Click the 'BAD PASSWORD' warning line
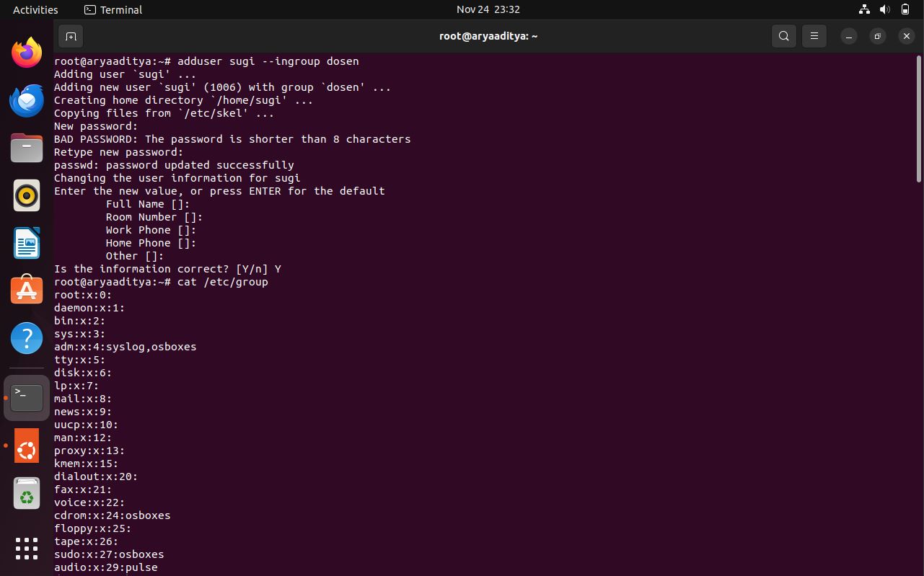 tap(232, 139)
